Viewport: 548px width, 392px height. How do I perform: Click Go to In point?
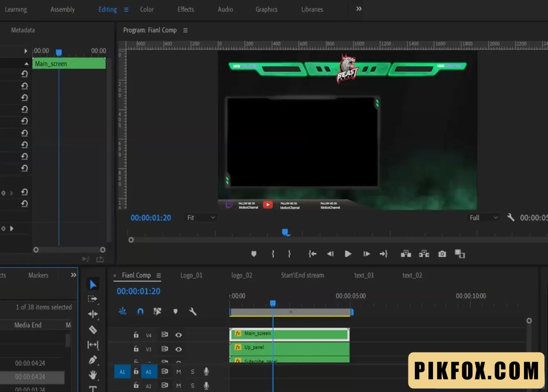tap(312, 254)
